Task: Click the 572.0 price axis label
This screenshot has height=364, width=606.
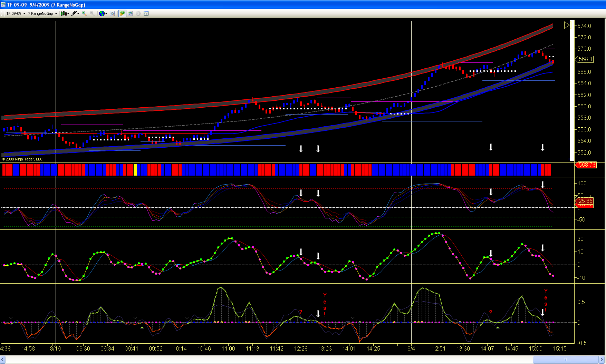Action: [584, 37]
